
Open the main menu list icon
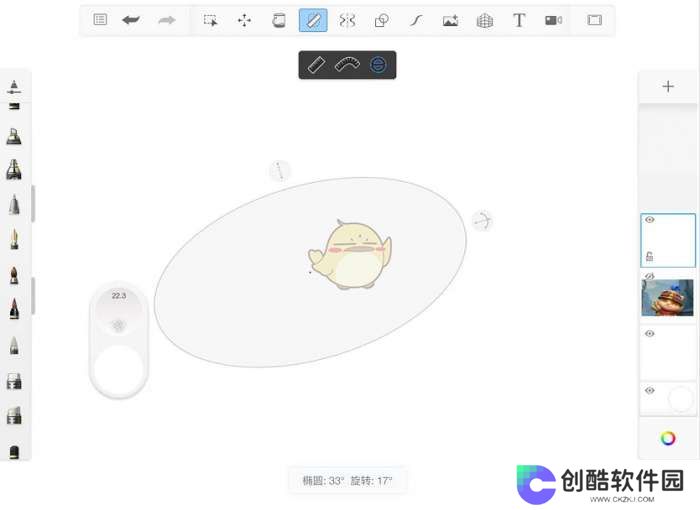click(100, 20)
